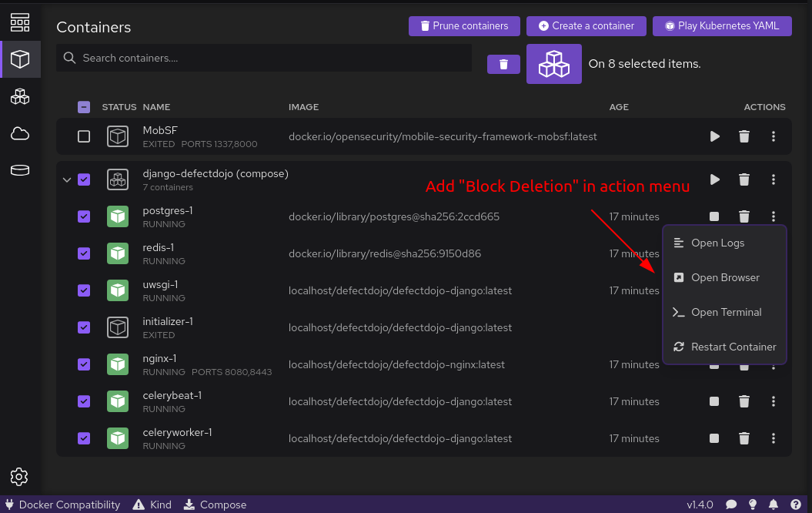812x513 pixels.
Task: Choose Restart Container in the action menu
Action: (x=724, y=347)
